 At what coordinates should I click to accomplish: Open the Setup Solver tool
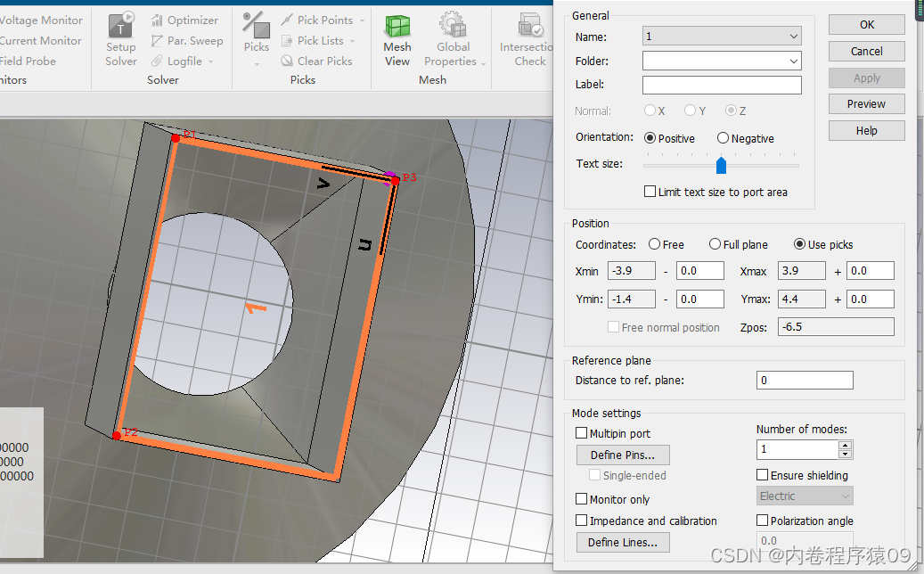[x=121, y=39]
